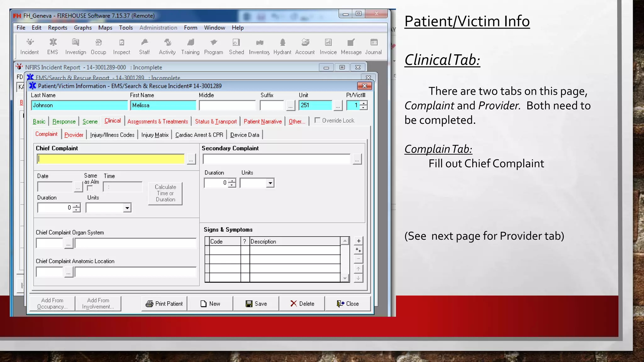The width and height of the screenshot is (644, 362).
Task: Expand Chief Complaint duration Units dropdown
Action: click(127, 208)
